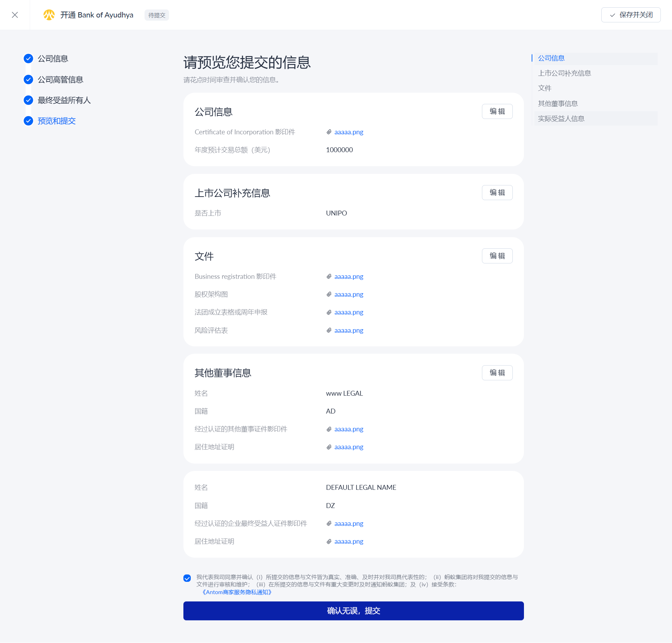Jump to 上市公司补充信息 in right anchor menu
This screenshot has height=643, width=672.
tap(564, 73)
